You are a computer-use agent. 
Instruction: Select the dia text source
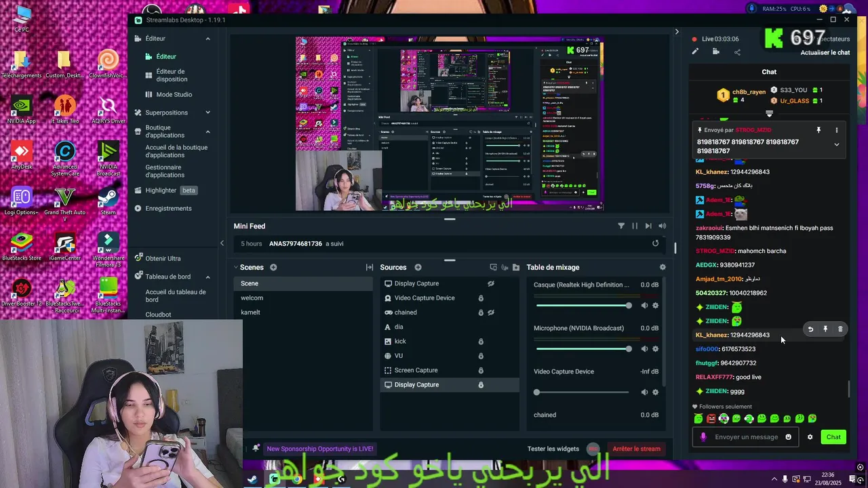[450, 327]
